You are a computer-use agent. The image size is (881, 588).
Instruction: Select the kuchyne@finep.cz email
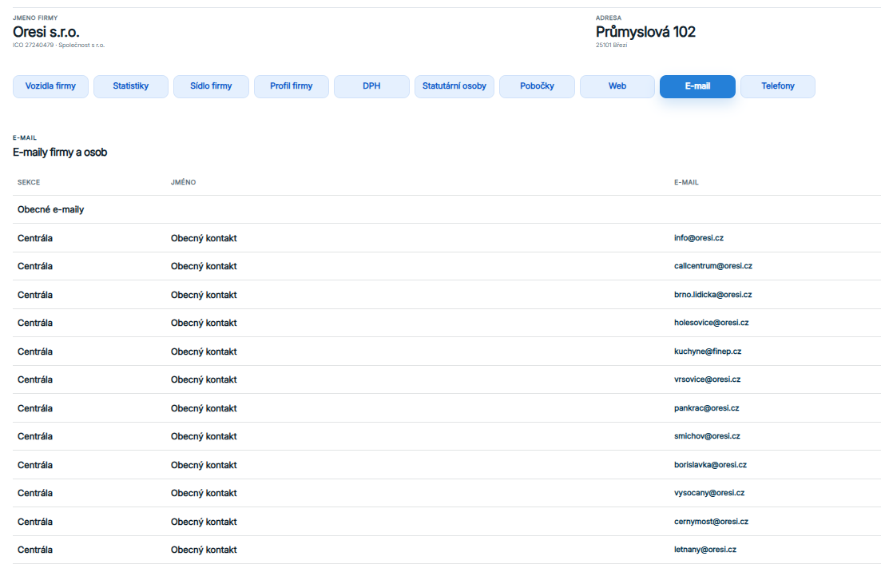coord(708,352)
